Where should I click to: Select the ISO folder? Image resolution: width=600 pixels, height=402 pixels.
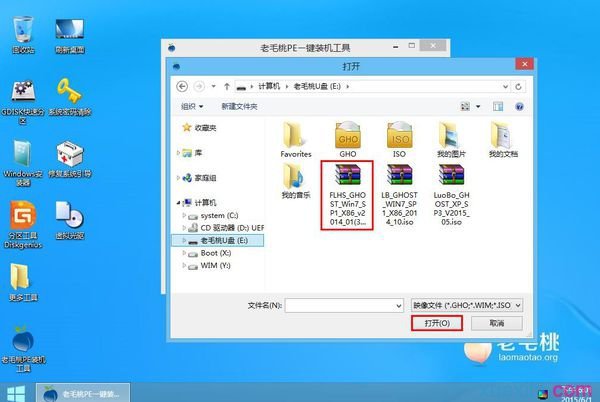point(399,139)
